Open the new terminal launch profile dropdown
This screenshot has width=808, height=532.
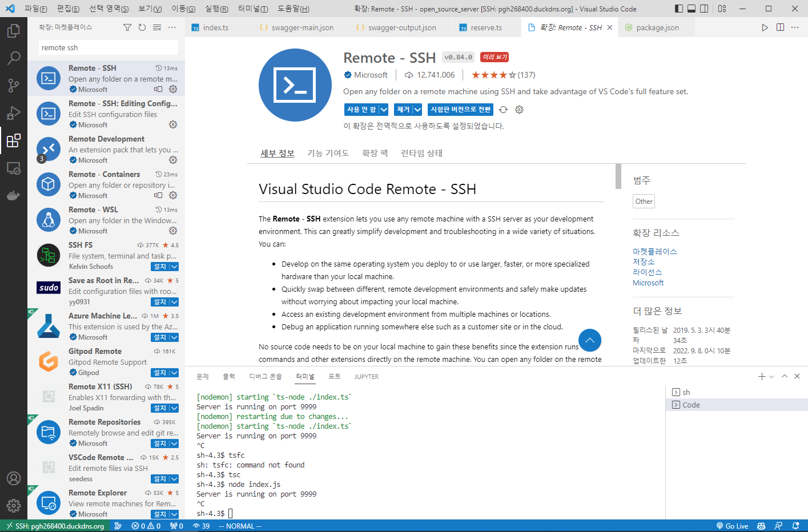click(771, 377)
